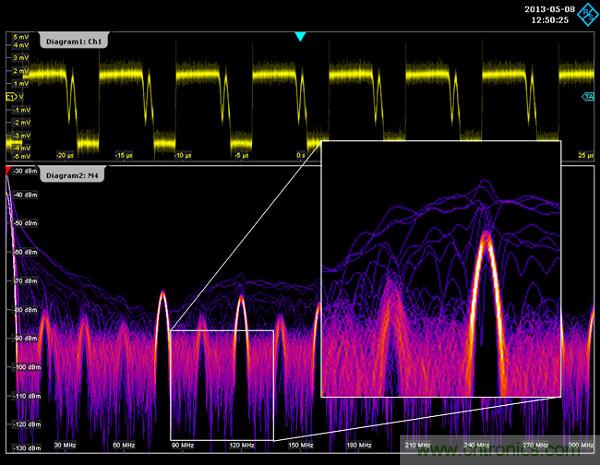Click inside the enlarged zoom window
Viewport: 600px width, 465px height.
point(439,269)
